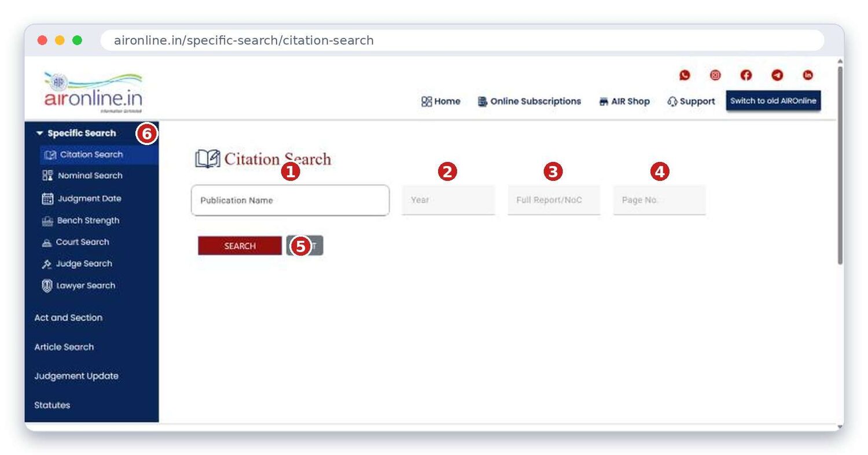Focus the Publication Name field
Image resolution: width=868 pixels, height=455 pixels.
tap(290, 200)
